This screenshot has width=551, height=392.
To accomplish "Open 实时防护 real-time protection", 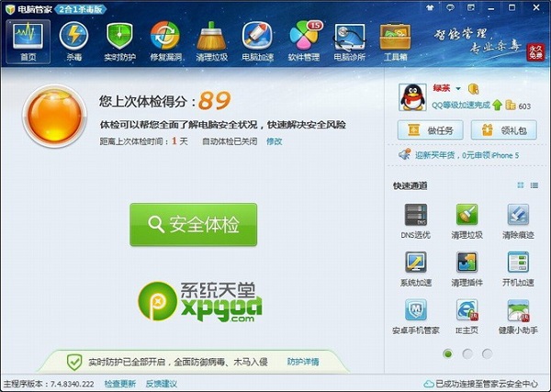I will coord(119,42).
